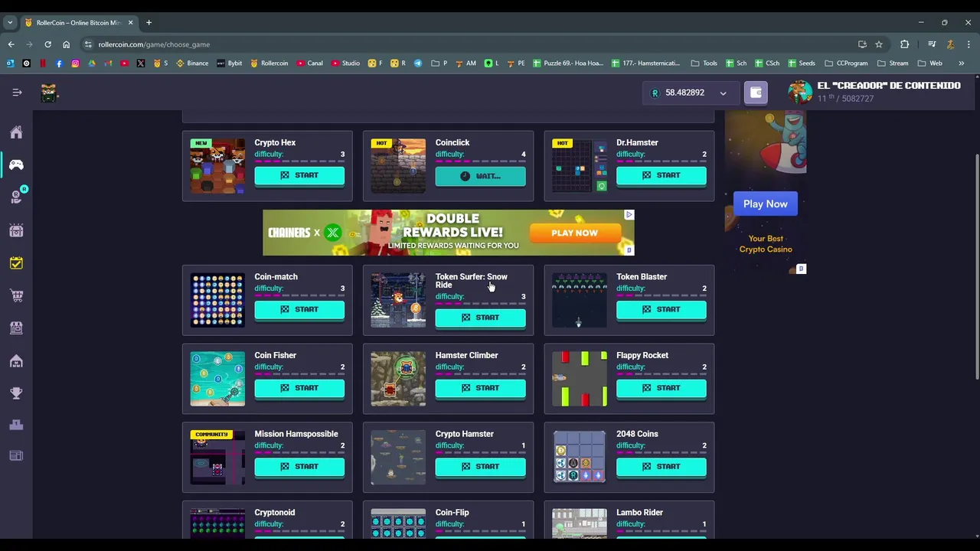Start the Crypto Hex game

[299, 175]
